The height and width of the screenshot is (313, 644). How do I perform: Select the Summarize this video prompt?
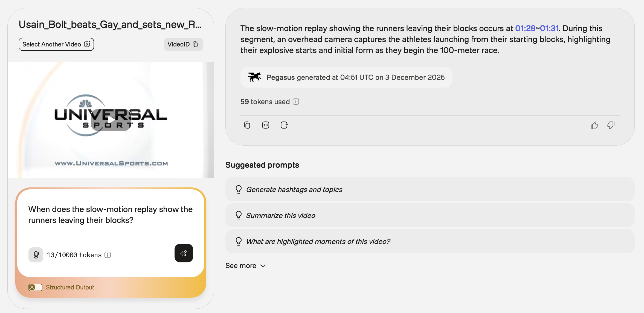(x=280, y=216)
